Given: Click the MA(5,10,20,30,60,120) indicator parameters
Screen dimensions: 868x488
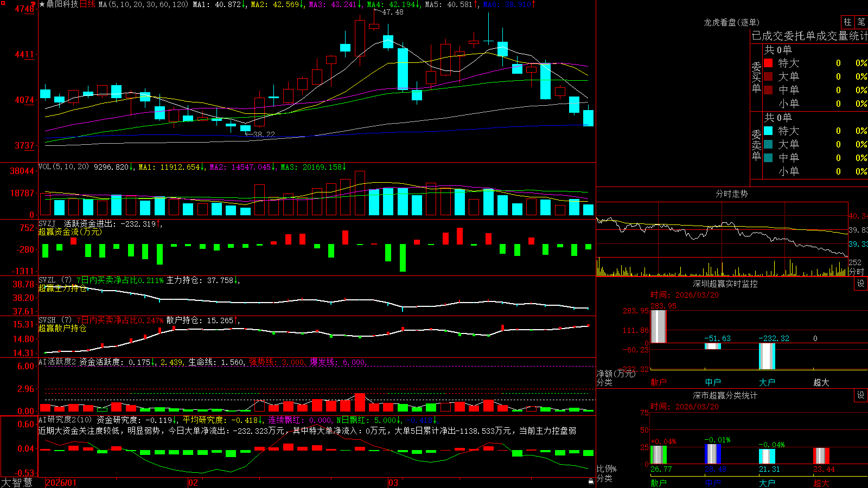Looking at the screenshot, I should point(143,4).
